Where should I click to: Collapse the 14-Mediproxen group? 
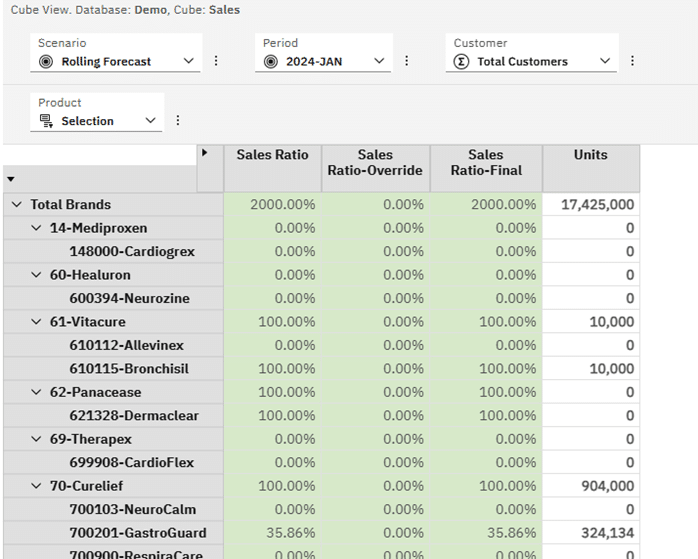(x=36, y=228)
